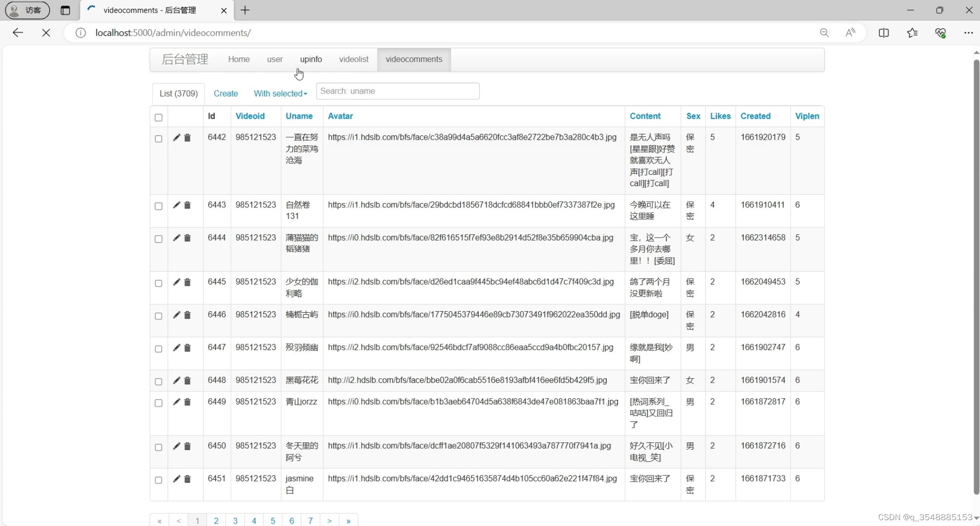Open a new tab with the plus icon
Viewport: 980px width, 526px height.
click(245, 10)
